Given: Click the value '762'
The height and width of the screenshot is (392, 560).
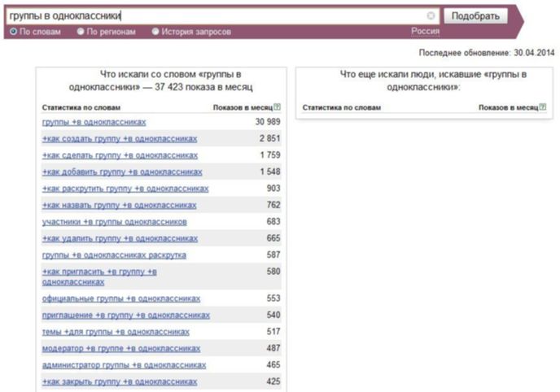Looking at the screenshot, I should pos(273,205).
